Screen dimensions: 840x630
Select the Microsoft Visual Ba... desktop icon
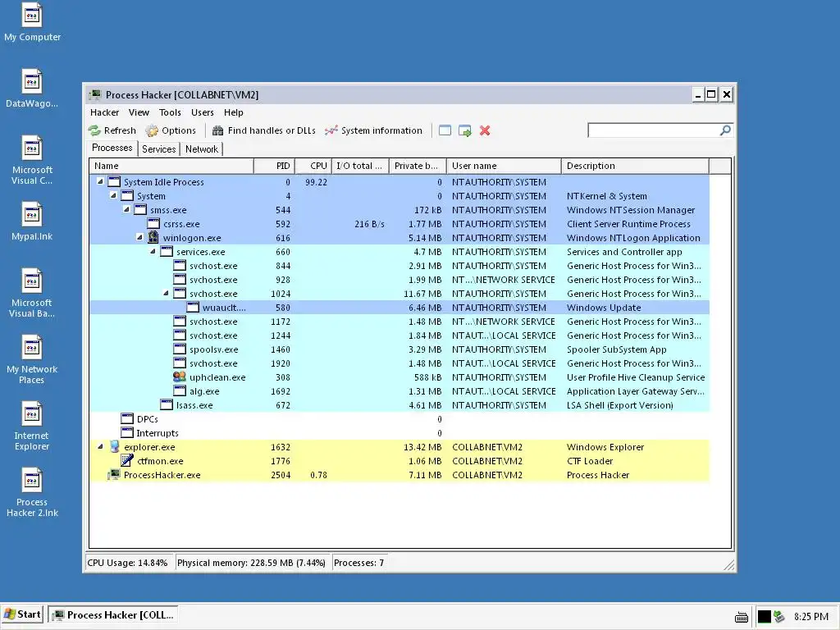[32, 293]
